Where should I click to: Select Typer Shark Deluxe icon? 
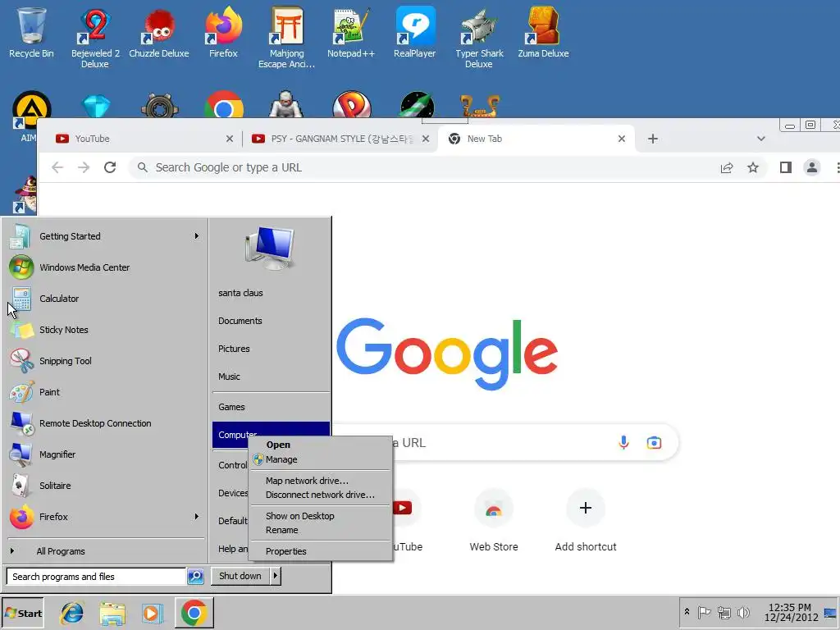479,38
